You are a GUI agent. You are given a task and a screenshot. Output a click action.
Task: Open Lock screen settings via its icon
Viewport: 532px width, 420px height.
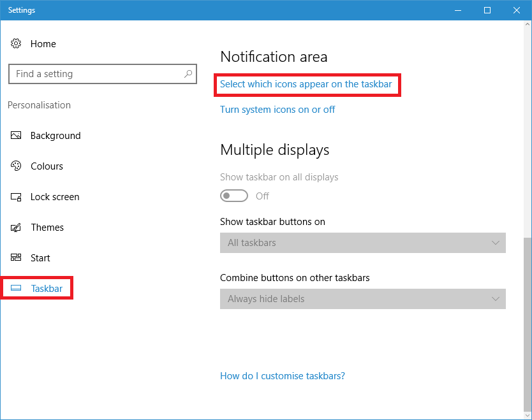[16, 196]
